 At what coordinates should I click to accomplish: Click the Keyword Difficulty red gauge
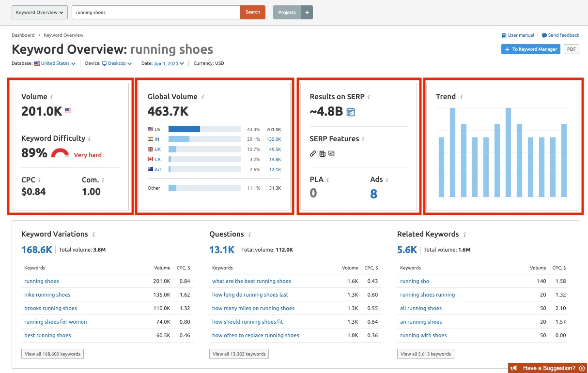click(x=61, y=154)
